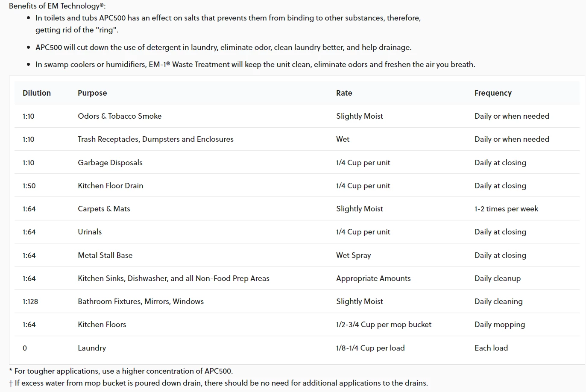Select the Laundry purpose cell
The width and height of the screenshot is (586, 392).
92,348
